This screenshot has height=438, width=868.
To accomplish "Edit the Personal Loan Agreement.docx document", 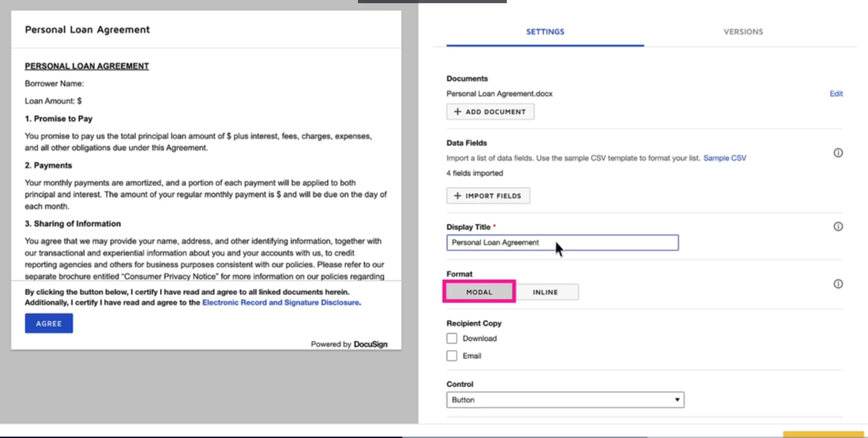I will pyautogui.click(x=836, y=94).
